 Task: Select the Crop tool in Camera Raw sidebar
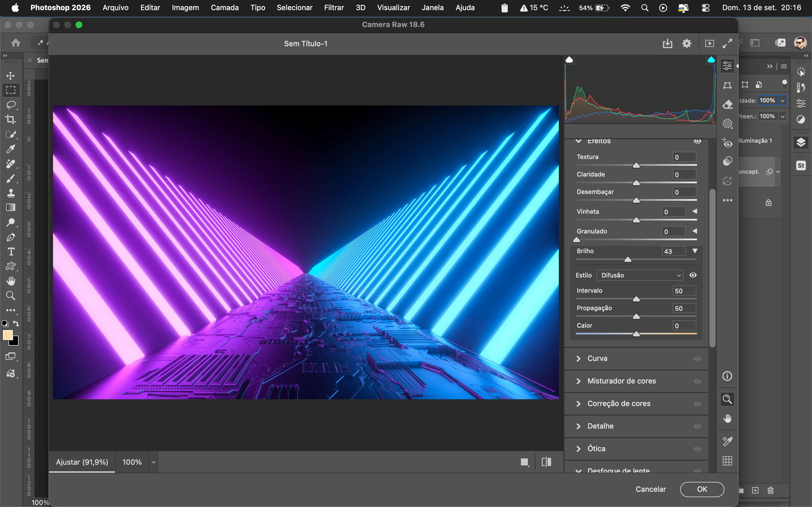click(727, 85)
